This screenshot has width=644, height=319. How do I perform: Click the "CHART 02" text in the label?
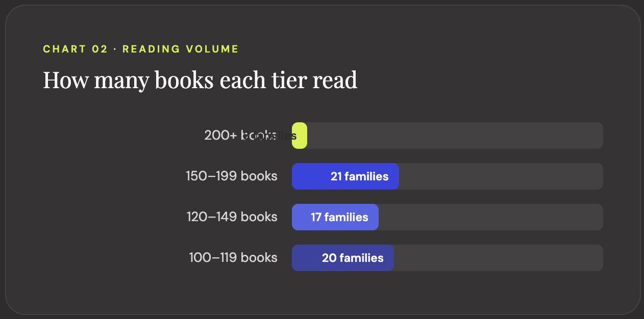tap(75, 49)
